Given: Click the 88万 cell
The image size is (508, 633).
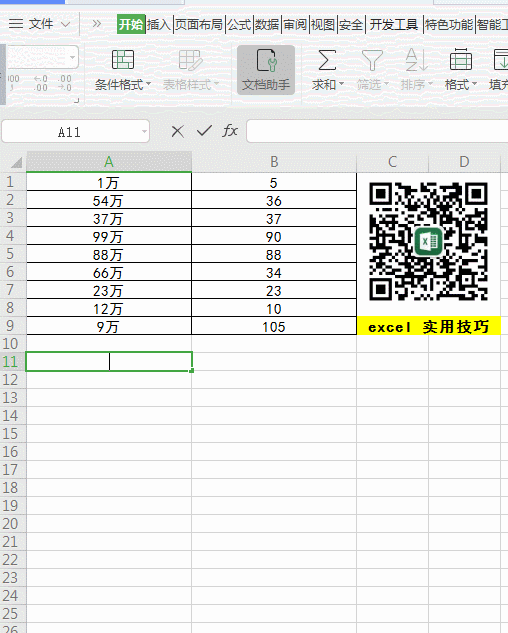Looking at the screenshot, I should [x=109, y=254].
